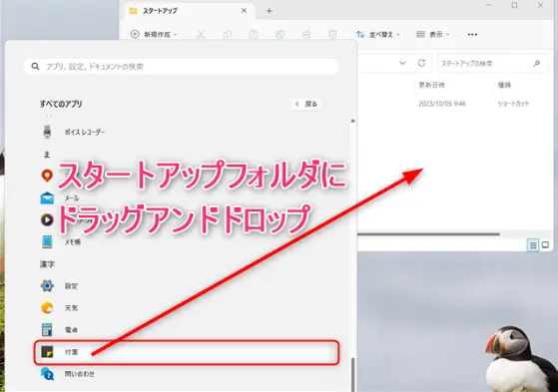Click the refresh button in Explorer
The width and height of the screenshot is (558, 392).
pyautogui.click(x=421, y=63)
